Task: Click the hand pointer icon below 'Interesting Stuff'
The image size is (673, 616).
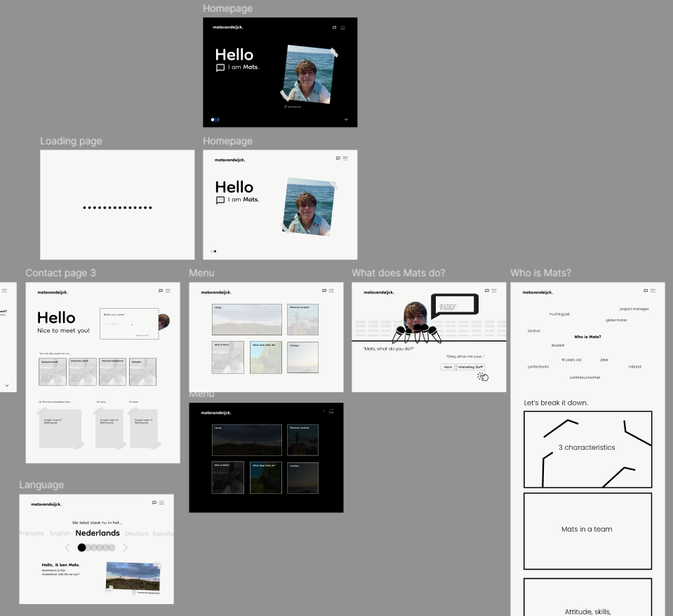Action: tap(483, 376)
